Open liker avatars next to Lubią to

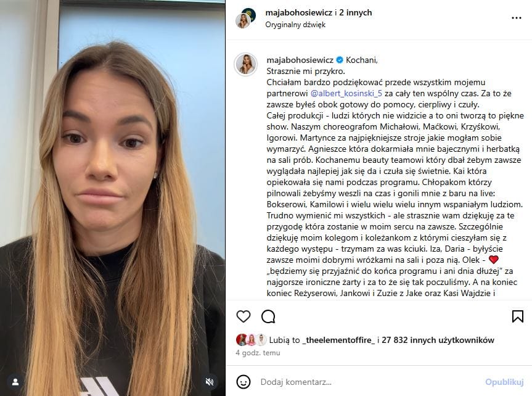(251, 340)
